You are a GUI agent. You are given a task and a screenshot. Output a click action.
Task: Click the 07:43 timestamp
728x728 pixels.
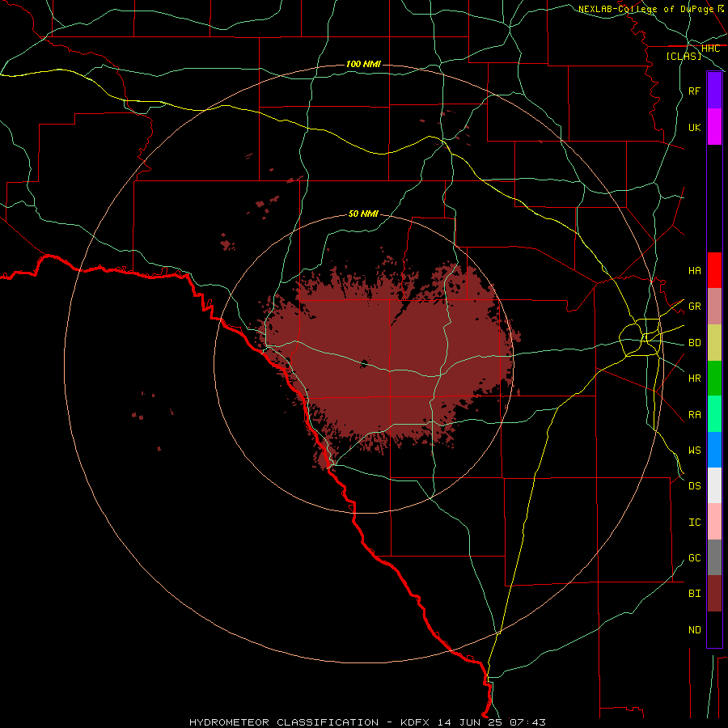point(527,722)
